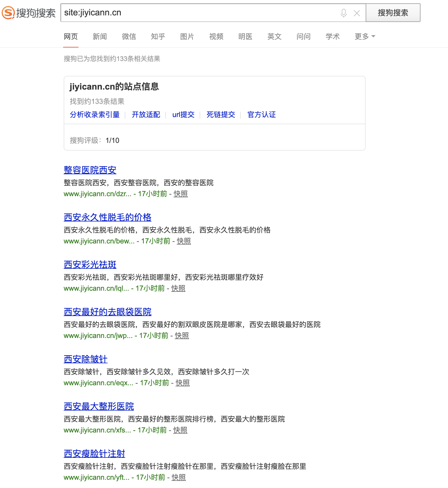
Task: Click the URL www.jiyicann.cn/yft...
Action: click(97, 478)
